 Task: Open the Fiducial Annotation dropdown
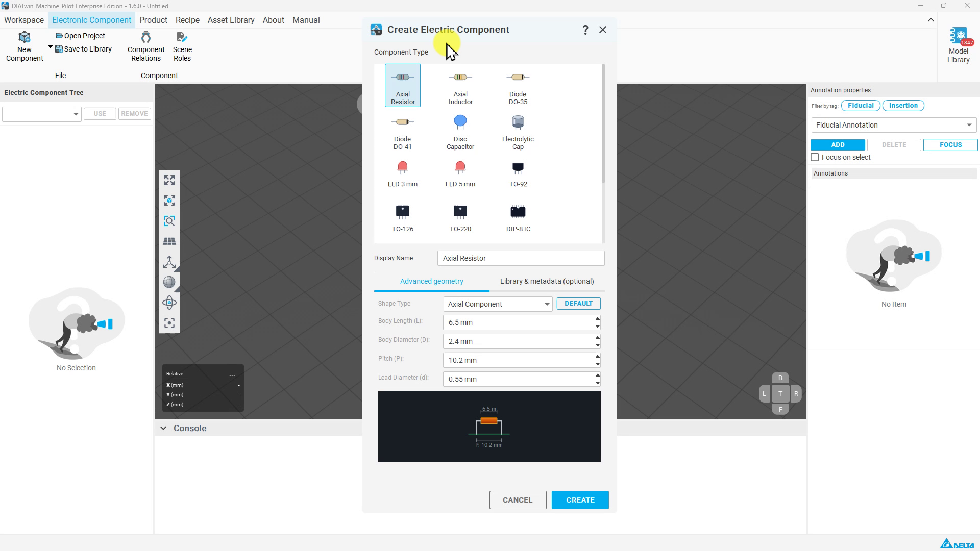tap(894, 125)
